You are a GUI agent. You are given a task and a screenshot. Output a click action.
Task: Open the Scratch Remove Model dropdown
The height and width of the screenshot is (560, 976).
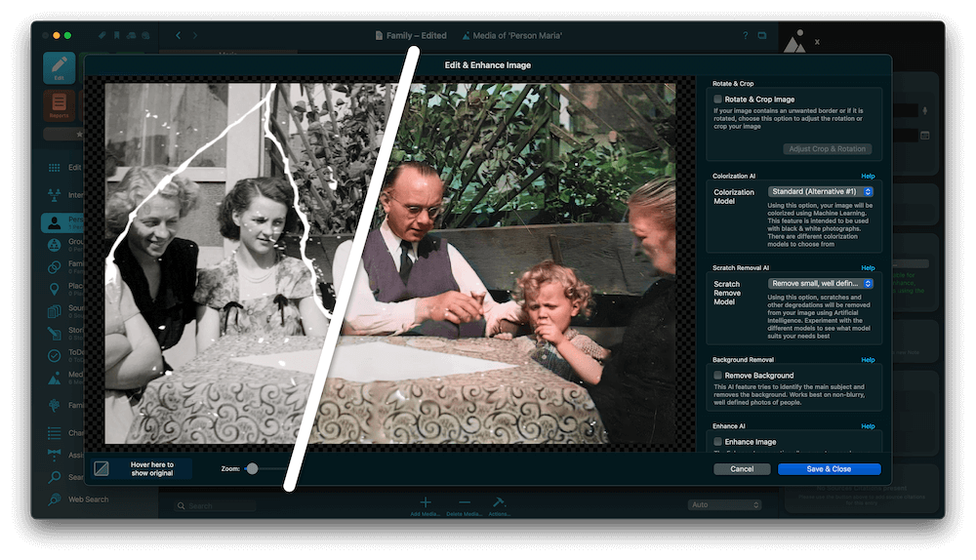click(x=820, y=284)
